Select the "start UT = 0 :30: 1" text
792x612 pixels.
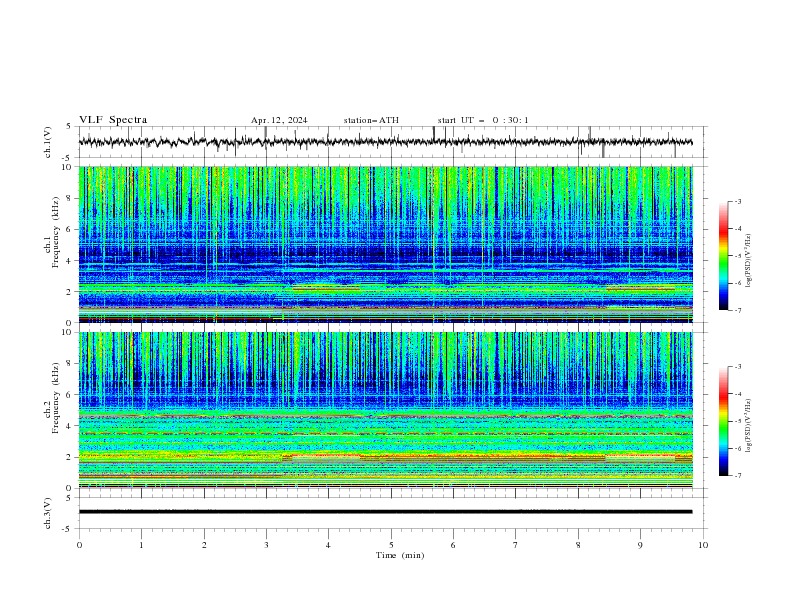[x=483, y=120]
